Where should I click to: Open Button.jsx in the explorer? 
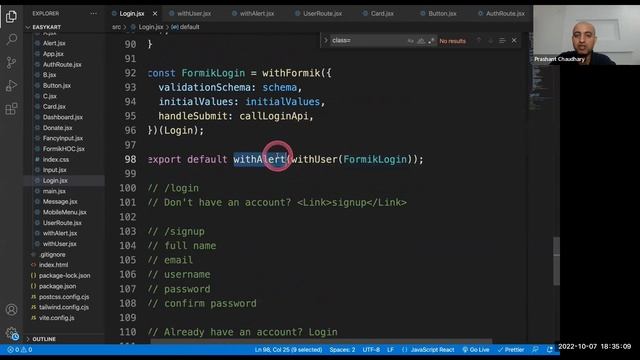57,85
